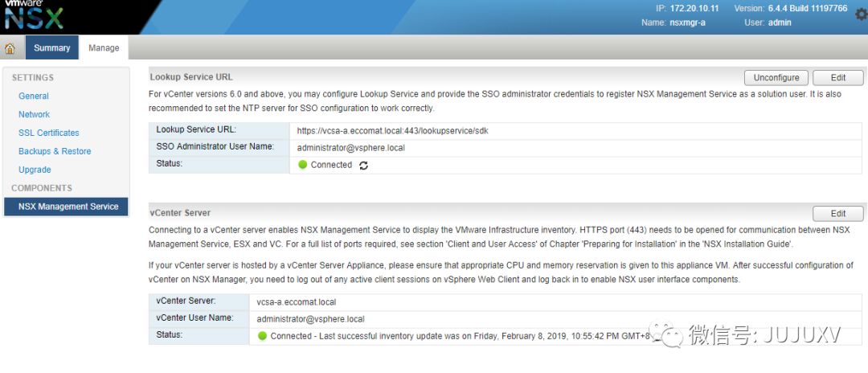Navigate to Upgrade page

[35, 170]
